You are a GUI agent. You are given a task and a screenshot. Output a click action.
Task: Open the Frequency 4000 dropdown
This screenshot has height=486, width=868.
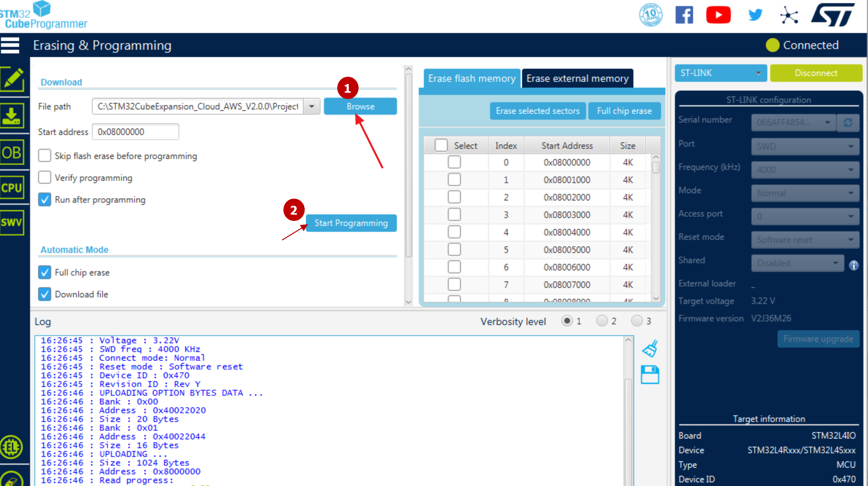coord(805,169)
